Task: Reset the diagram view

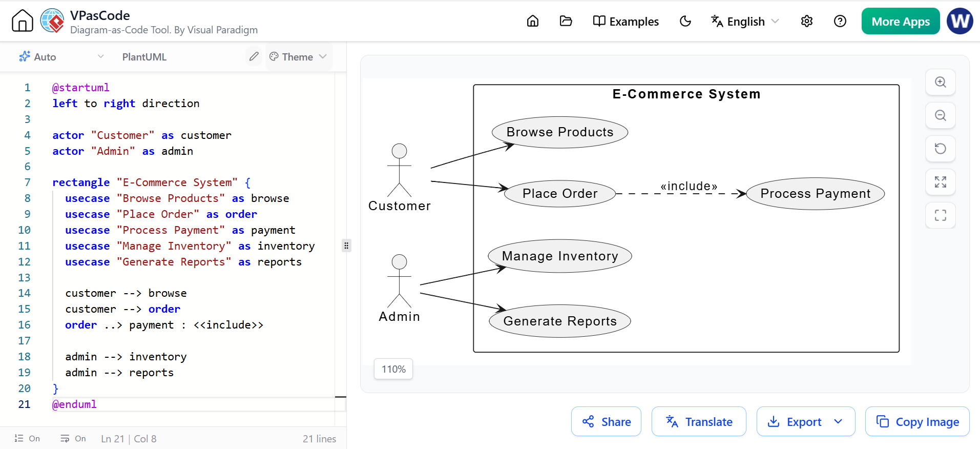Action: (941, 149)
